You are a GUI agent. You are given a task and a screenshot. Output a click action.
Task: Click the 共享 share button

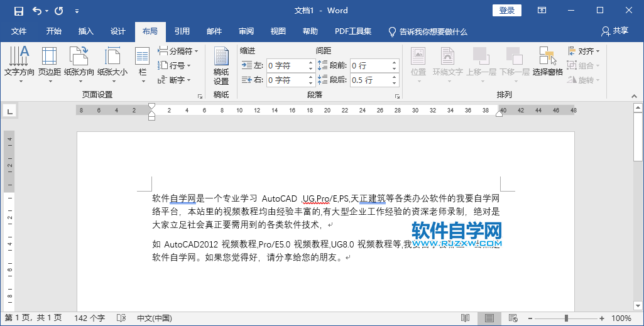coord(615,31)
